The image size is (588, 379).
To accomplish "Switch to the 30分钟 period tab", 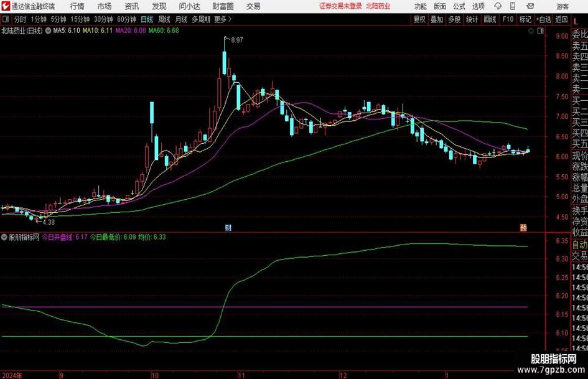I will (103, 19).
